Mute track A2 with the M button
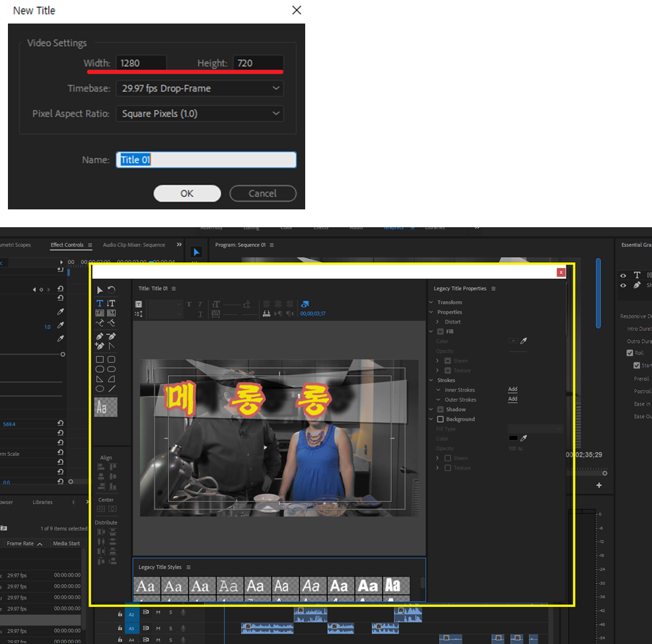 point(158,612)
